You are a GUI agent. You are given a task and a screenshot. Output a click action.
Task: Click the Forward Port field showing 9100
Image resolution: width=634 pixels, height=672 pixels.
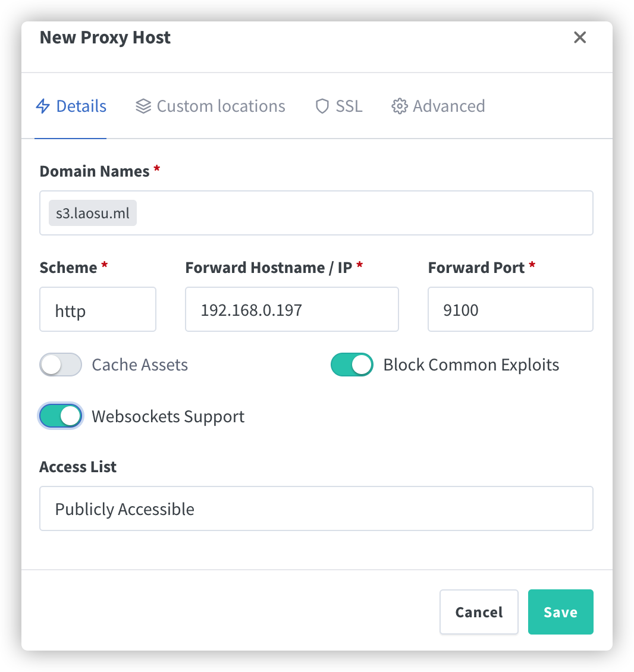[x=510, y=309]
